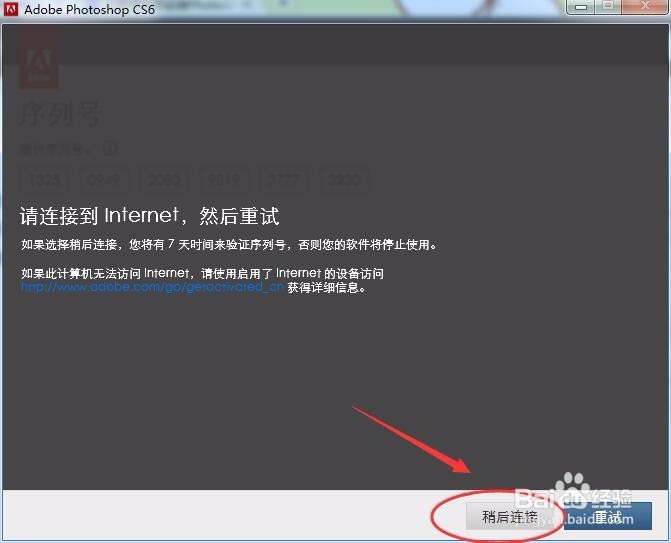The width and height of the screenshot is (671, 543).
Task: Click the heading 请连接到 Internet，然后重试
Action: pos(149,216)
